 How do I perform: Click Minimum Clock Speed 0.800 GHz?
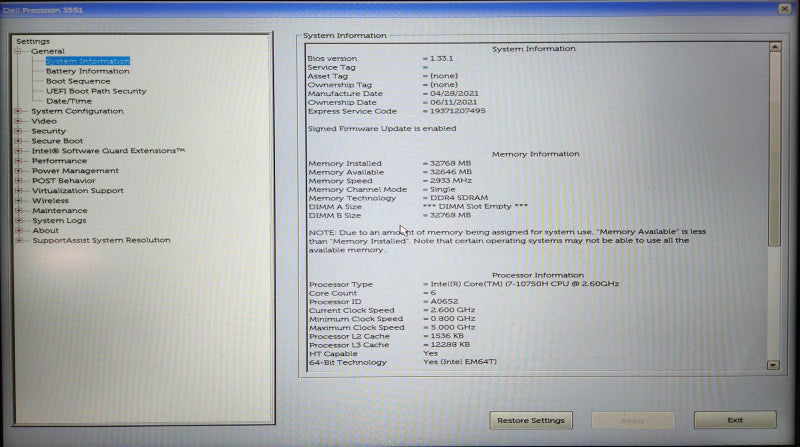pos(453,318)
